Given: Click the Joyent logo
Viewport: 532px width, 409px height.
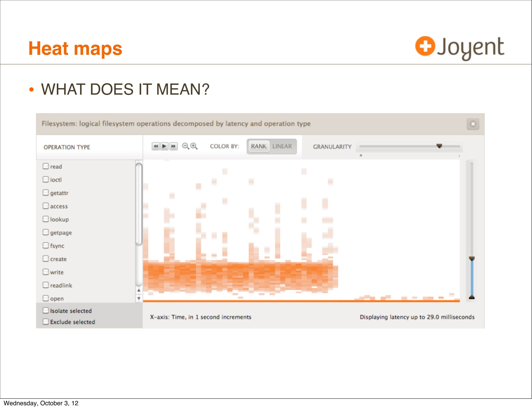Looking at the screenshot, I should click(459, 48).
